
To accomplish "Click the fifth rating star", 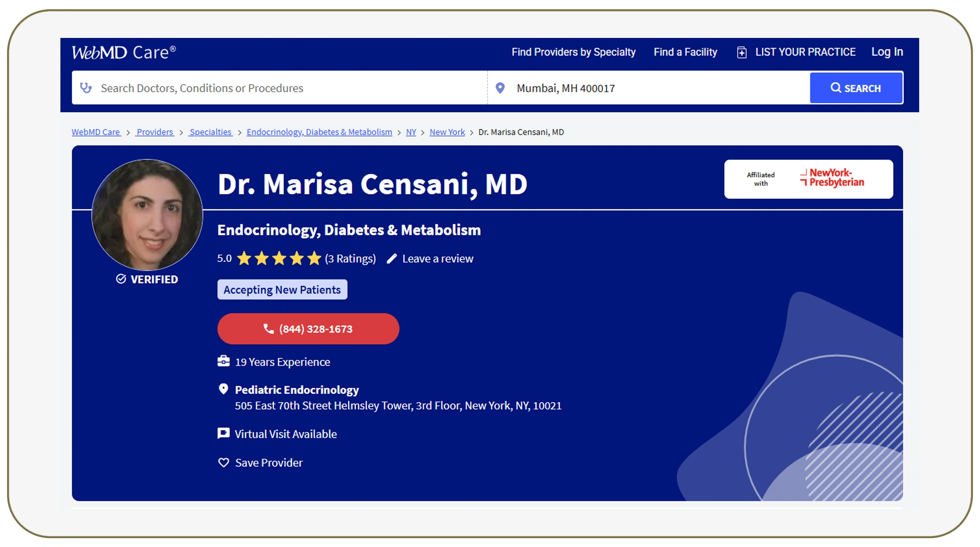I will 314,258.
